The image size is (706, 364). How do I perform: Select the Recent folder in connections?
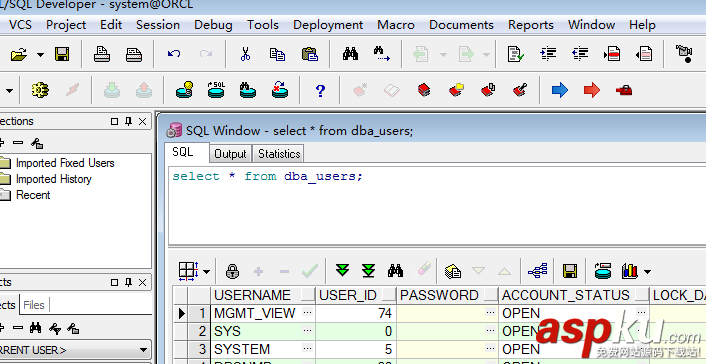coord(33,195)
